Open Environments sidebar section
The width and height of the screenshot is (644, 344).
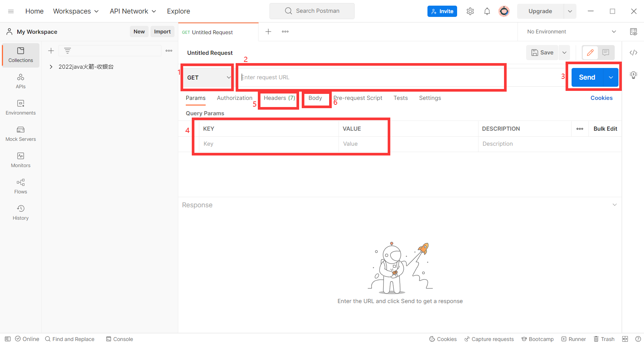click(x=21, y=108)
